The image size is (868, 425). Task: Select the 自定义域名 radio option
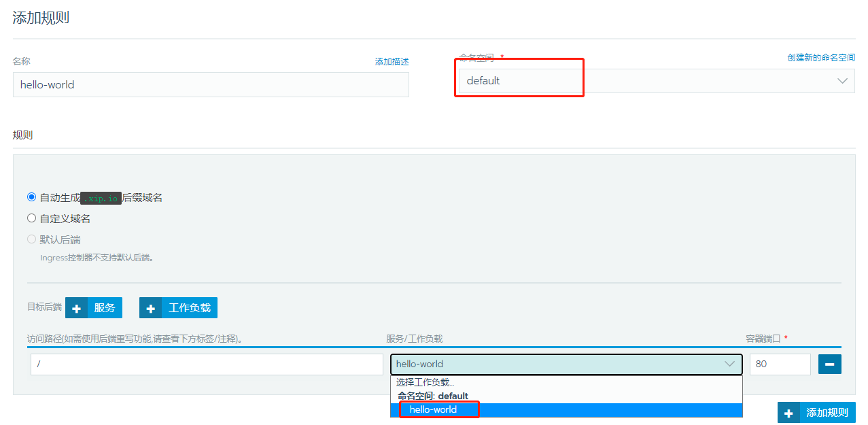(x=31, y=218)
